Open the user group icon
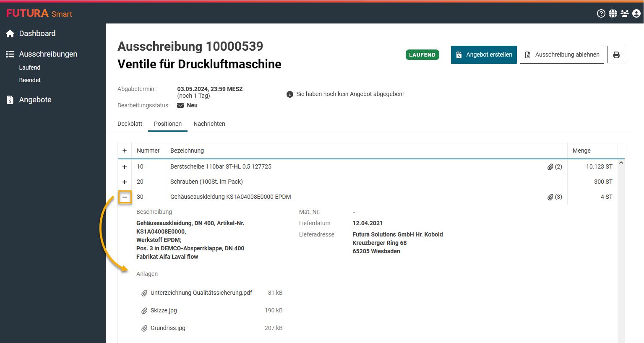Image resolution: width=644 pixels, height=343 pixels. pyautogui.click(x=625, y=13)
